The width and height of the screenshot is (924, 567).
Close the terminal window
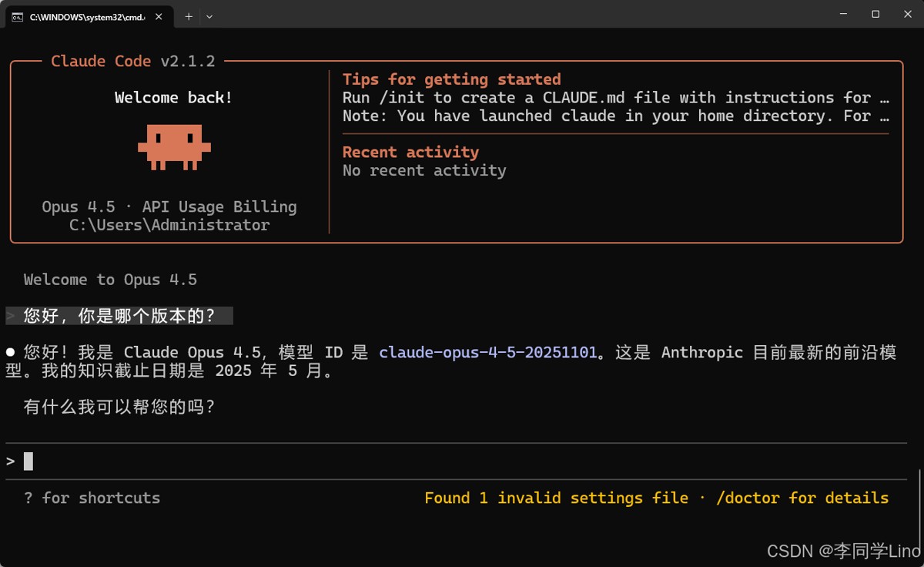pos(907,14)
